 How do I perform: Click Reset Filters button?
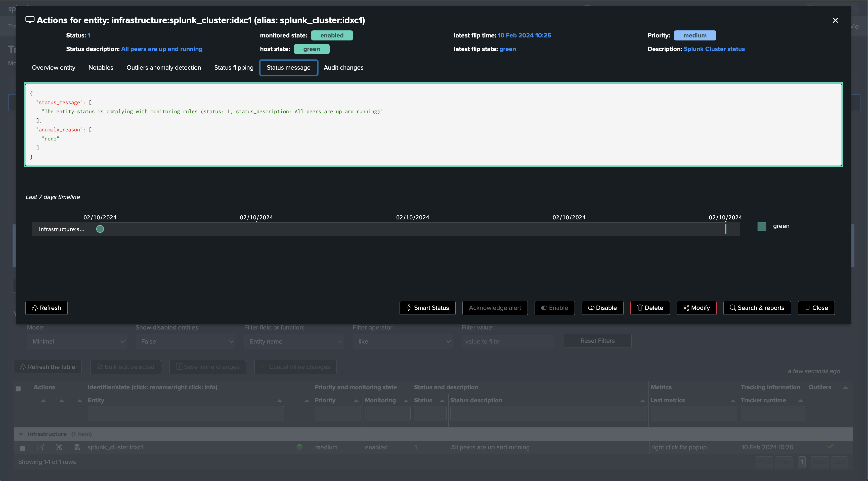tap(597, 341)
